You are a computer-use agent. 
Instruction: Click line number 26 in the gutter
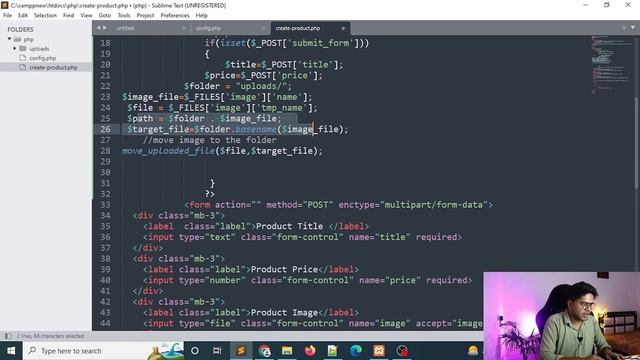point(105,129)
